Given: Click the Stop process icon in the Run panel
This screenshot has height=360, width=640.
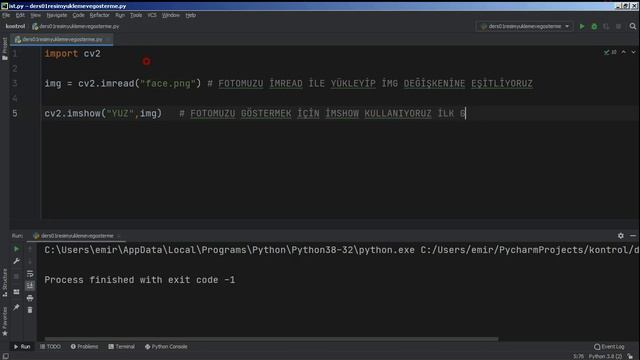Looking at the screenshot, I should (x=16, y=276).
